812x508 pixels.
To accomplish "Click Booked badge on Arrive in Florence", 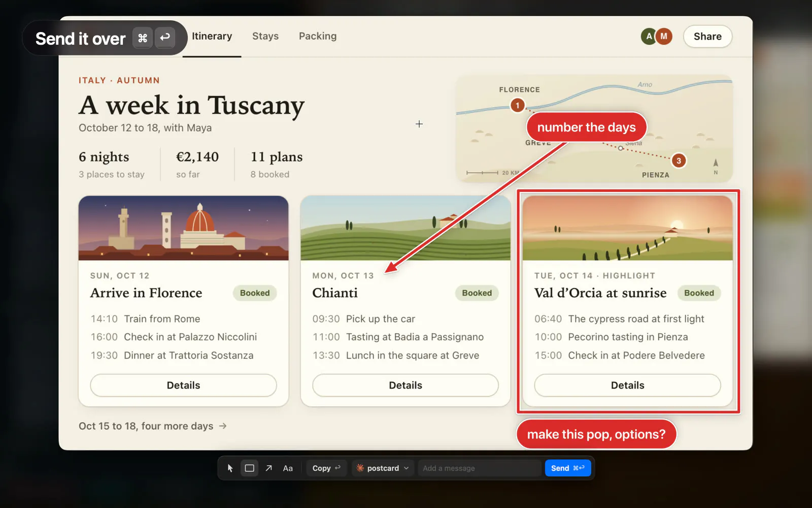I will pos(255,293).
